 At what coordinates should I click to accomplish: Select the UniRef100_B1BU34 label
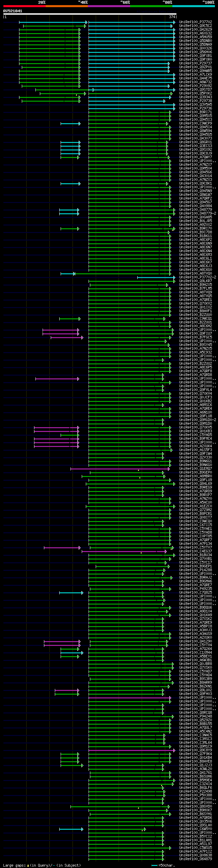196,555
